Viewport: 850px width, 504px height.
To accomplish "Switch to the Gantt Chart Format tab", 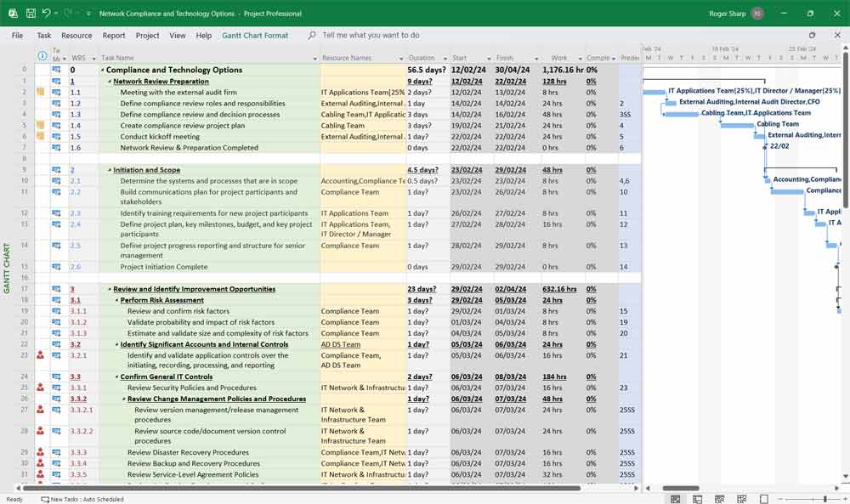I will (x=255, y=36).
